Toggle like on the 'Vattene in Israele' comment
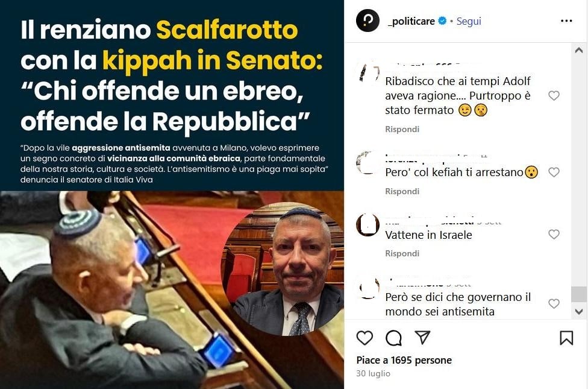 (x=554, y=234)
